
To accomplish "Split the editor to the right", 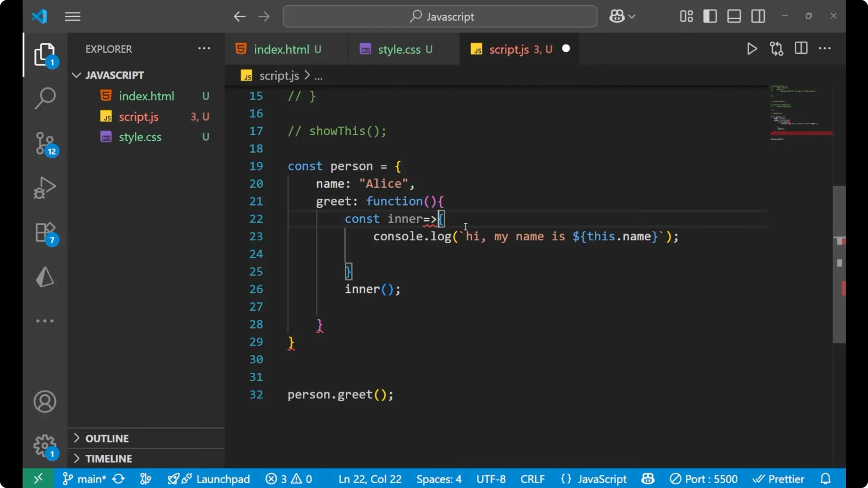I will 801,48.
